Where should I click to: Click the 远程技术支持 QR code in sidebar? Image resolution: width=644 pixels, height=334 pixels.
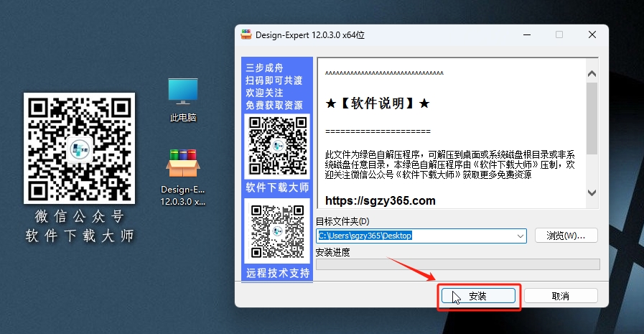point(277,231)
